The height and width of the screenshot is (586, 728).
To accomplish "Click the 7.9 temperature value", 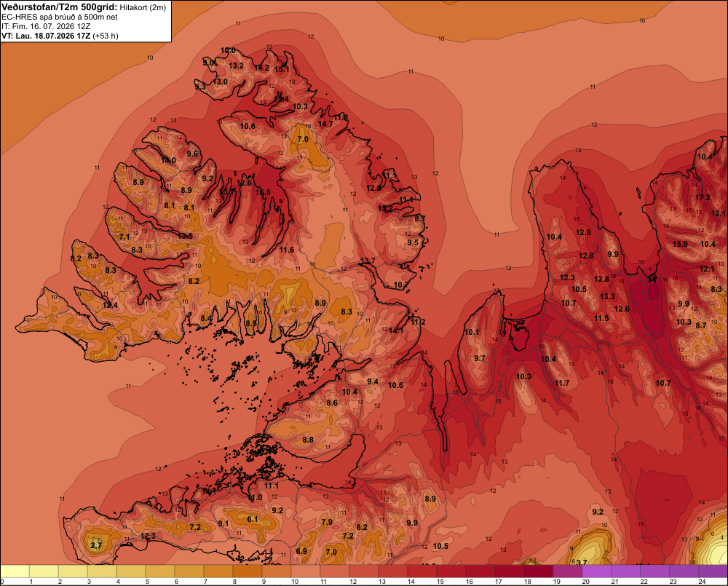I will (x=327, y=522).
